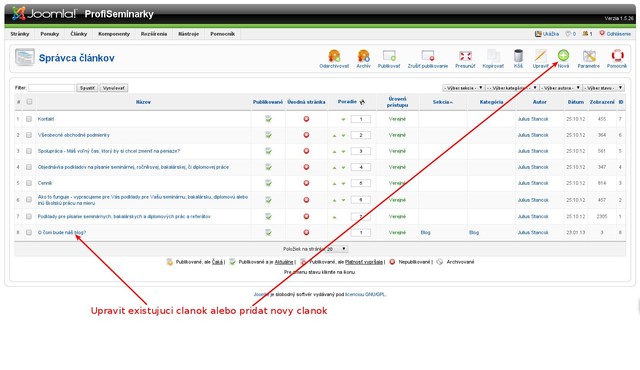Screen dimensions: 640x370
Task: Move Cenník article up in order
Action: [335, 184]
